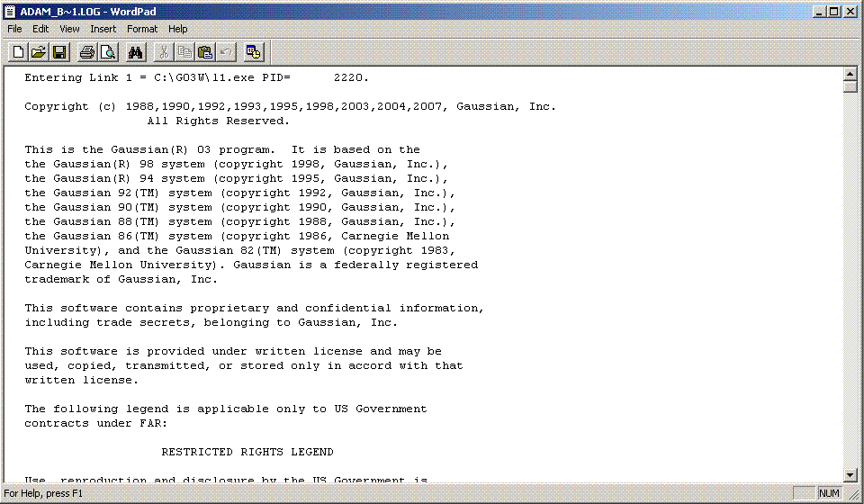Click the 'written license.' line
The image size is (864, 504).
click(x=82, y=380)
